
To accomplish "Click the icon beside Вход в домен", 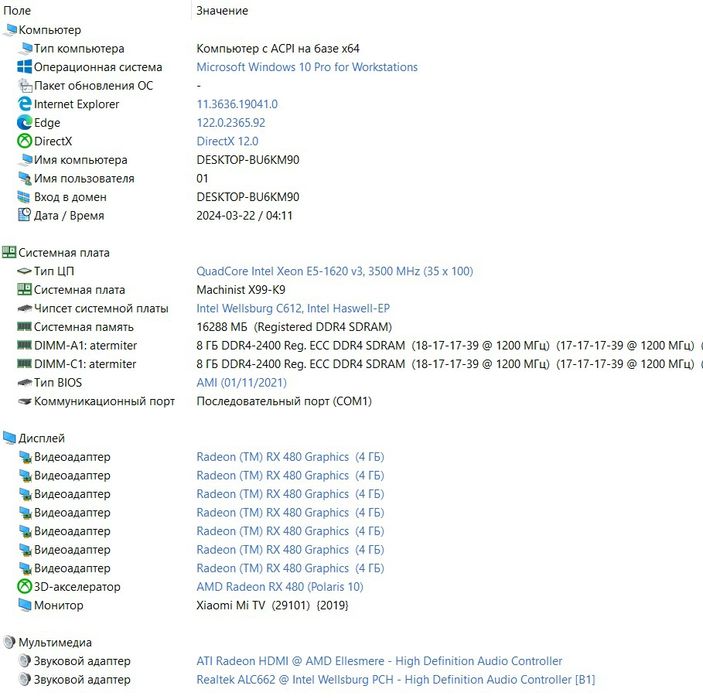I will coord(24,197).
